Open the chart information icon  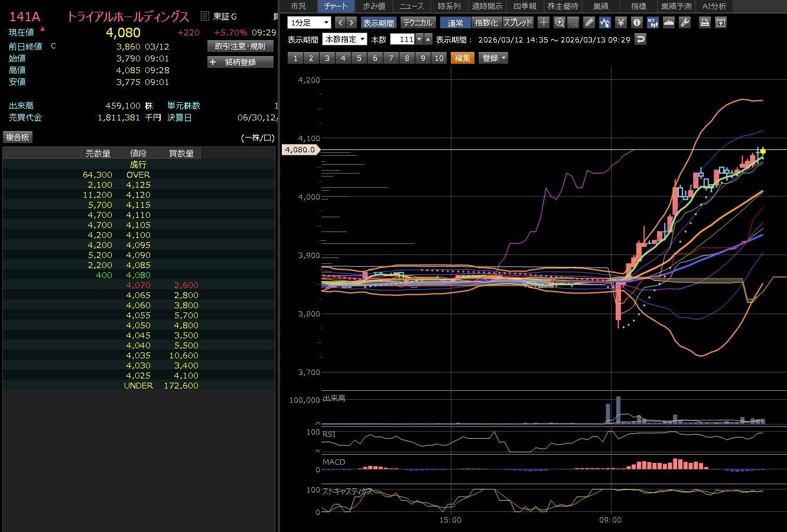coord(636,22)
